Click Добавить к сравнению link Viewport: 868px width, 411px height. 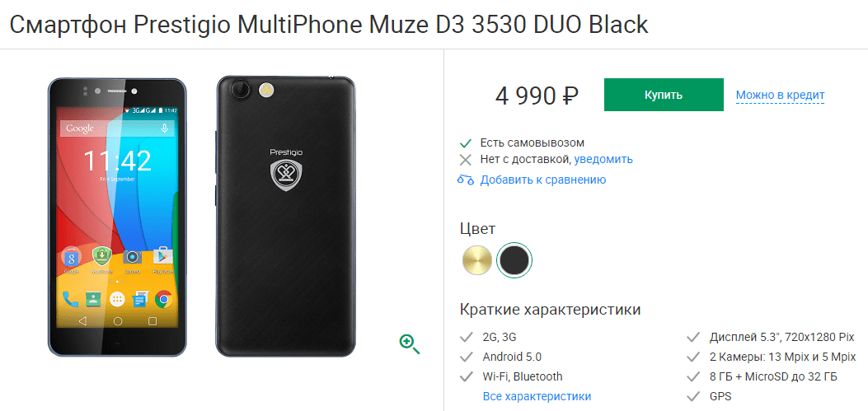coord(543,180)
